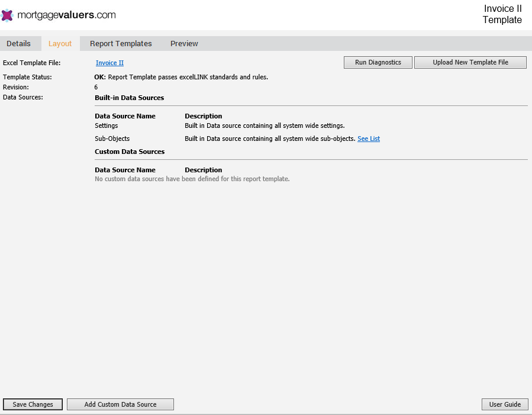Click the Settings description text

(265, 126)
